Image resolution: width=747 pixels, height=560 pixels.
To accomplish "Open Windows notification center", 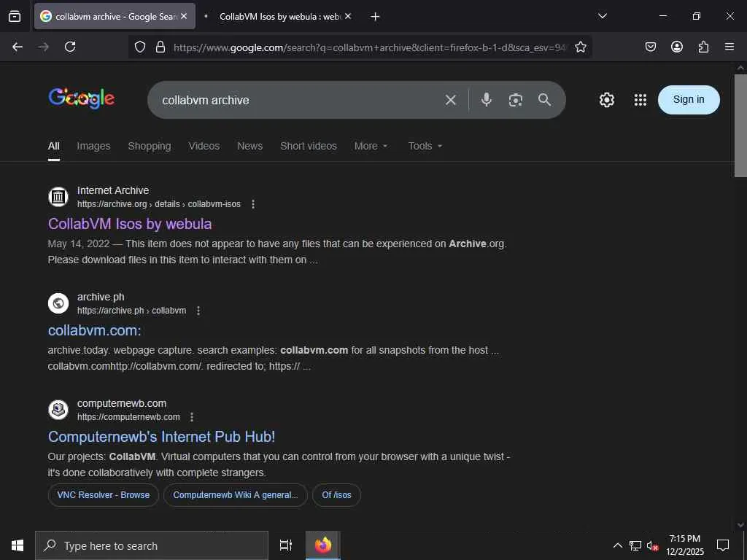I will tap(723, 545).
